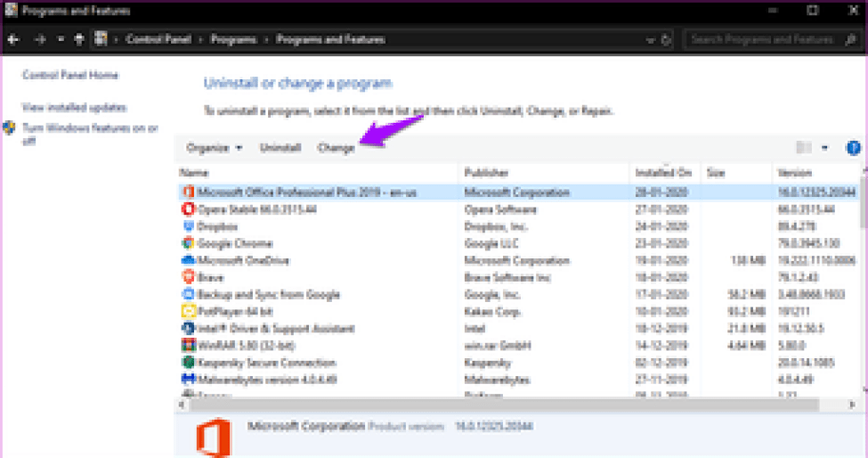This screenshot has height=458, width=868.
Task: Click the Change toolbar button
Action: pos(336,148)
